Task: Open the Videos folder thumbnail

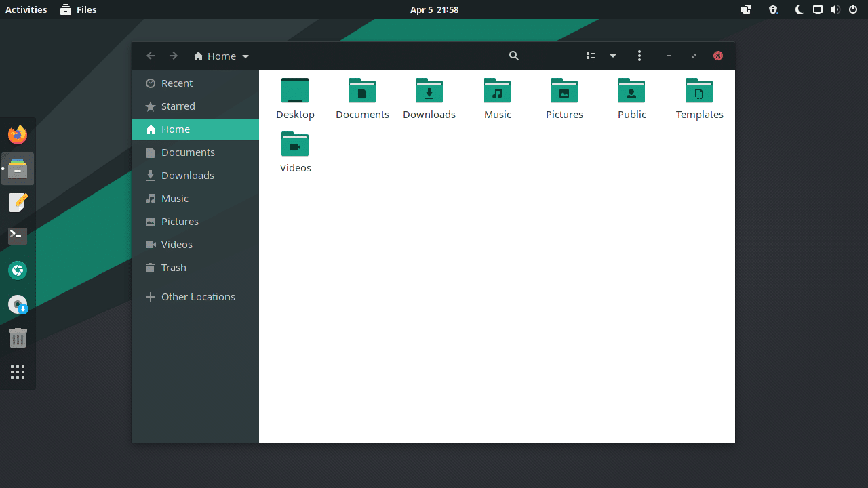Action: [295, 144]
